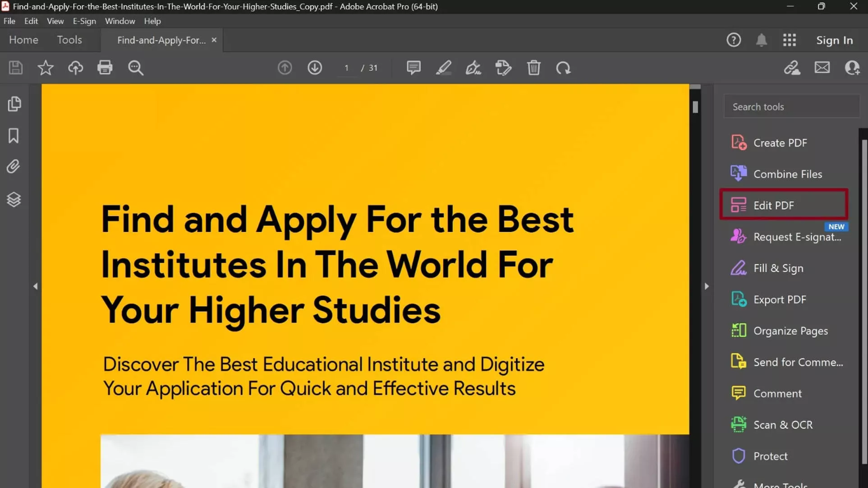Open the notifications bell
The image size is (868, 488).
(x=761, y=40)
